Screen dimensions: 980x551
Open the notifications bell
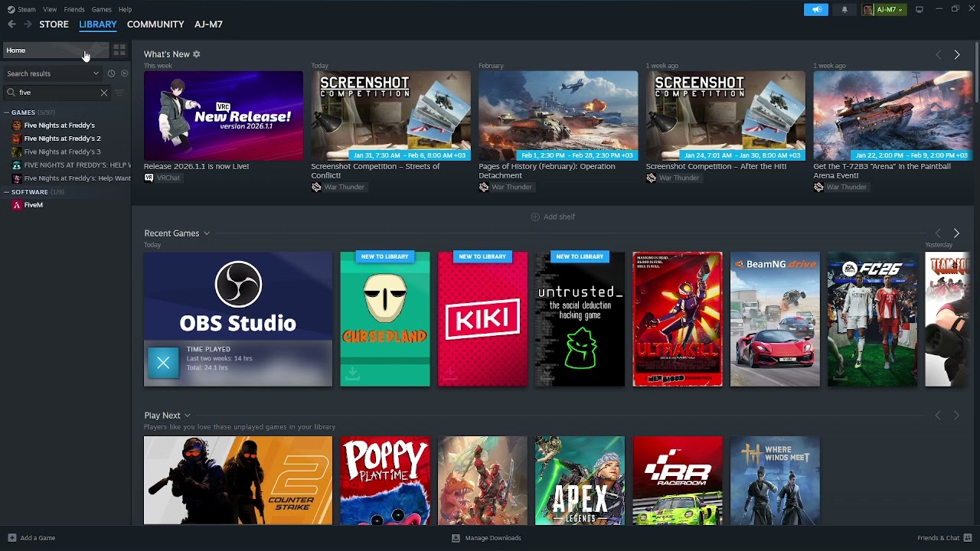point(844,9)
